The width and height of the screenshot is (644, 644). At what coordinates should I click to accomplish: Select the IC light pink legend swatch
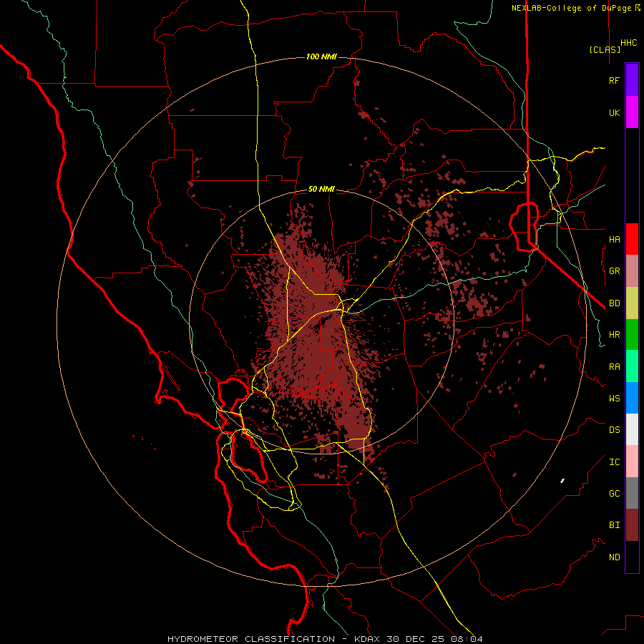tap(632, 462)
